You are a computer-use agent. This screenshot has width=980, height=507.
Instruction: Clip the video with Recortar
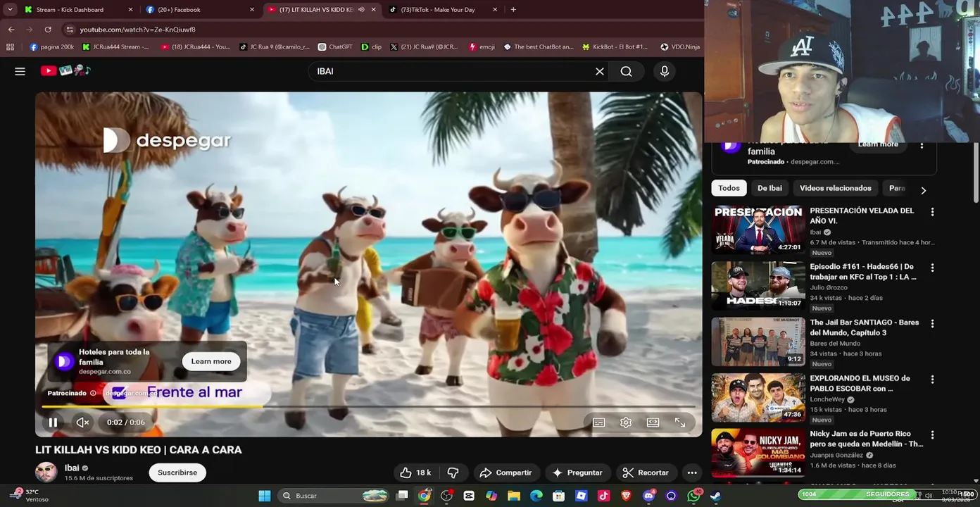[x=646, y=472]
